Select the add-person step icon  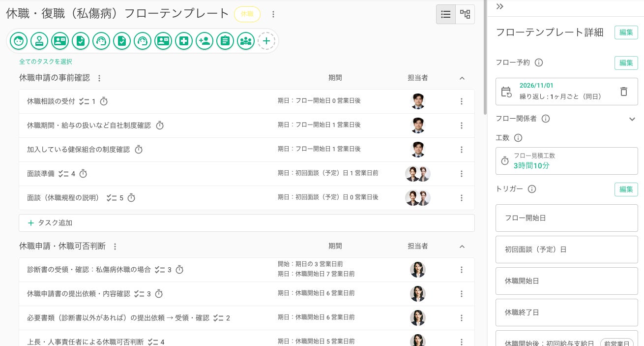tap(205, 41)
